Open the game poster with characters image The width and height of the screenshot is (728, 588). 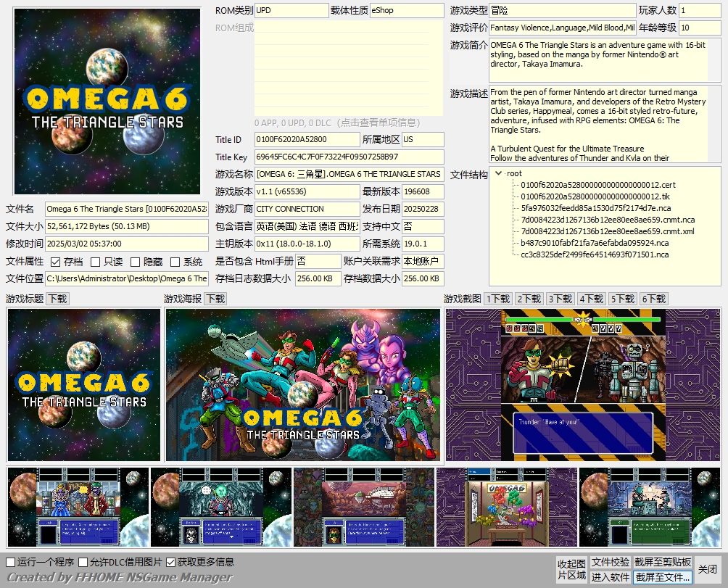coord(303,385)
